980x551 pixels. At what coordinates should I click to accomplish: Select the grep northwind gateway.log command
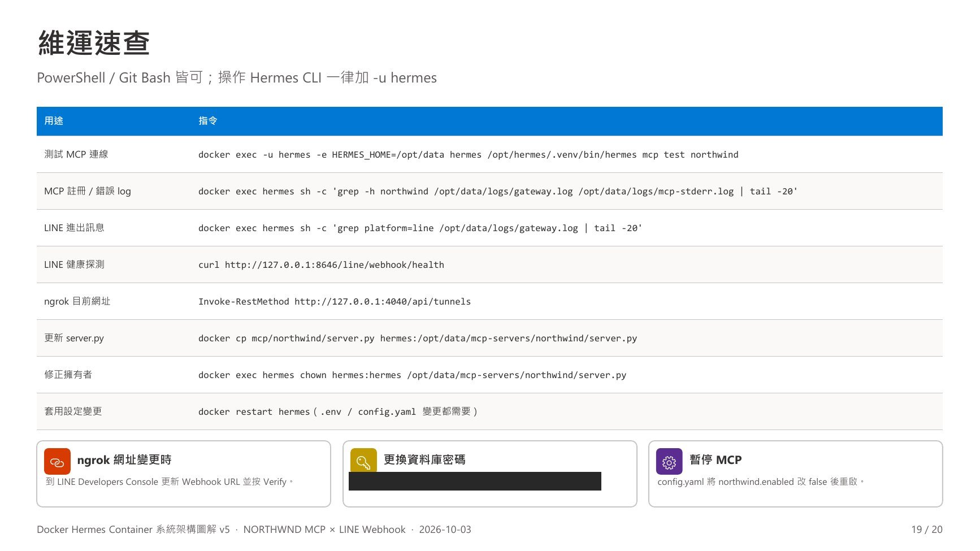pos(498,192)
